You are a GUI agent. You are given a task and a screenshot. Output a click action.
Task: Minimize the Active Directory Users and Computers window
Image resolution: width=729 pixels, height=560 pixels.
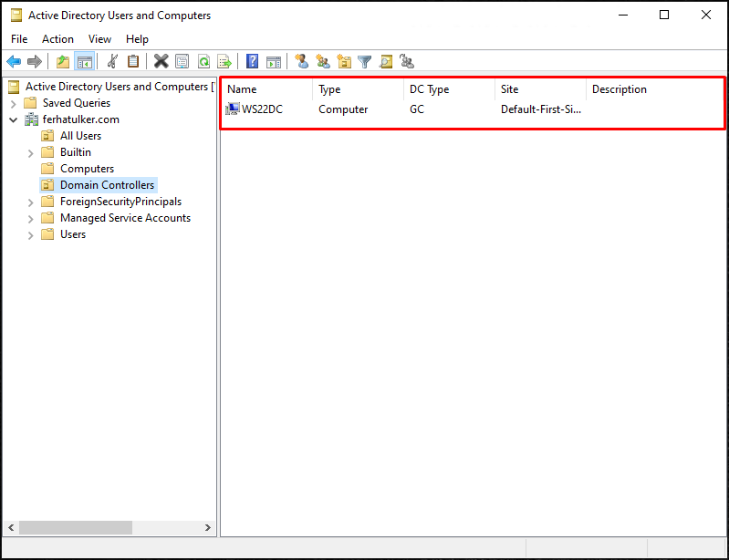point(623,15)
